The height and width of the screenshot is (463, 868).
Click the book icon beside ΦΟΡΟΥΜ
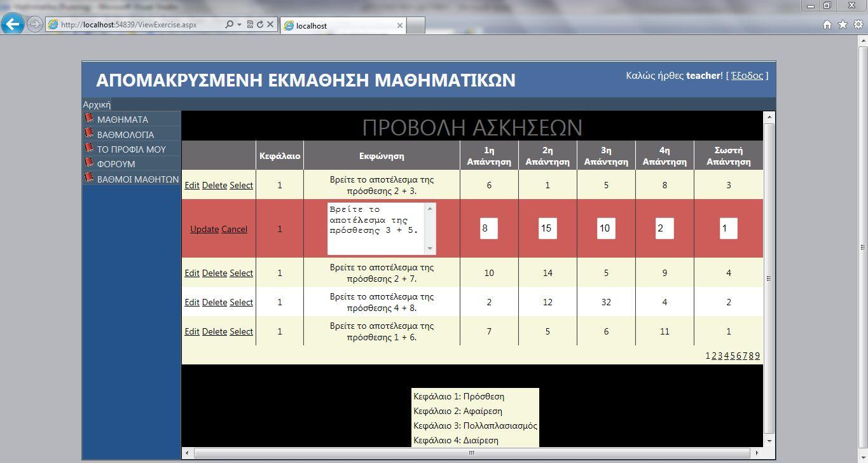click(x=89, y=162)
